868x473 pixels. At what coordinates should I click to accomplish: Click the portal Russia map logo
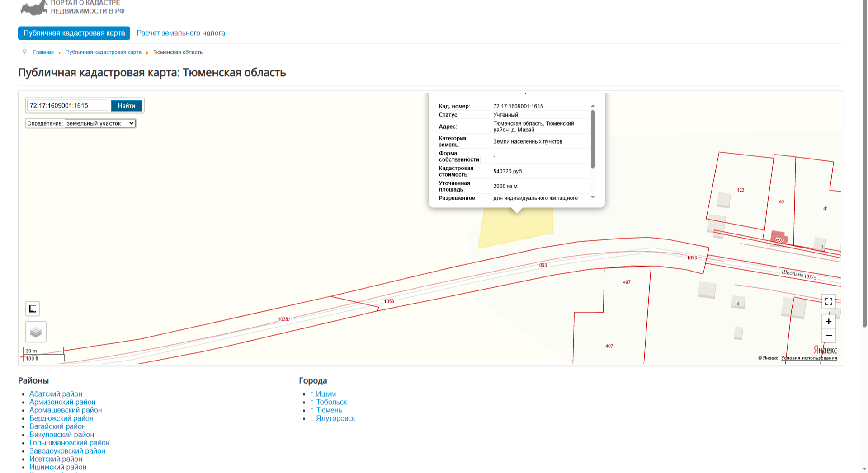(34, 8)
